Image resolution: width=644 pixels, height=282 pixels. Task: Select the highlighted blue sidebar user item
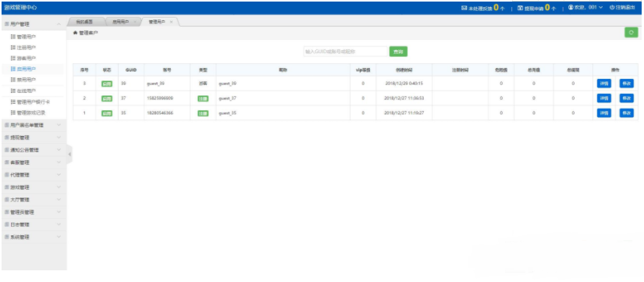(x=27, y=69)
